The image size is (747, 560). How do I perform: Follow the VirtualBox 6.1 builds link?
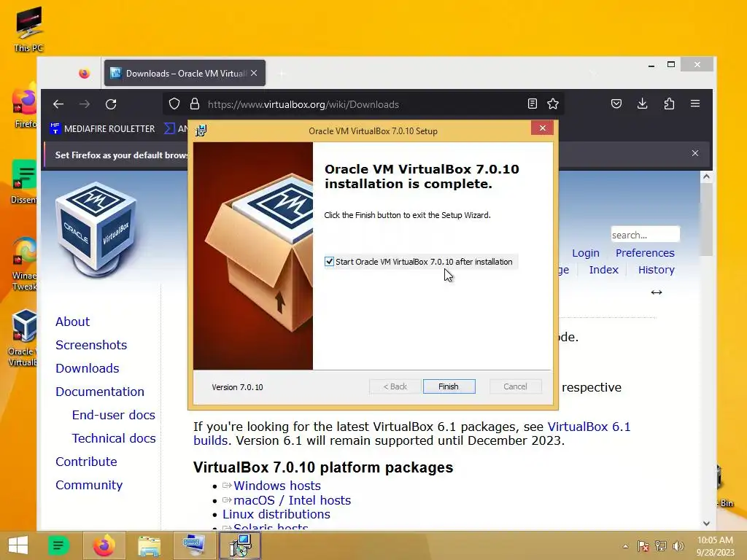(x=589, y=427)
